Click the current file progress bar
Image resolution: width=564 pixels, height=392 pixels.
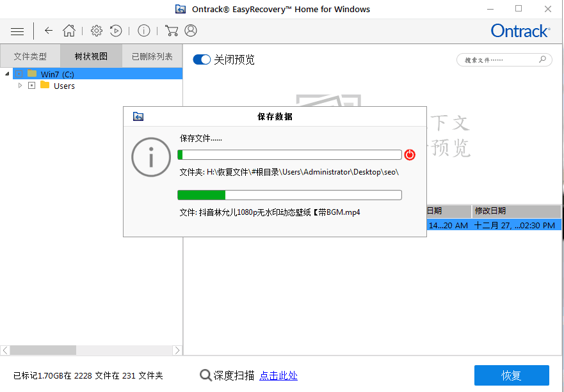tap(289, 195)
